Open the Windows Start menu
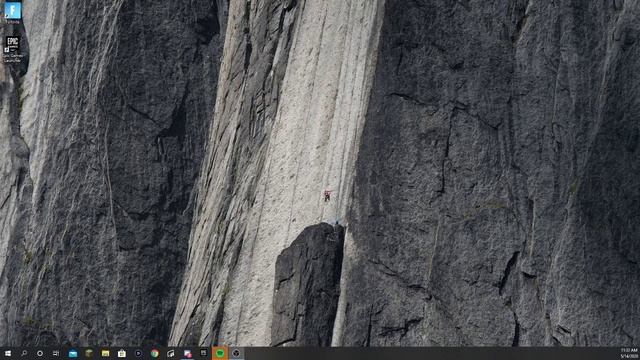Image resolution: width=640 pixels, height=360 pixels. click(x=8, y=353)
